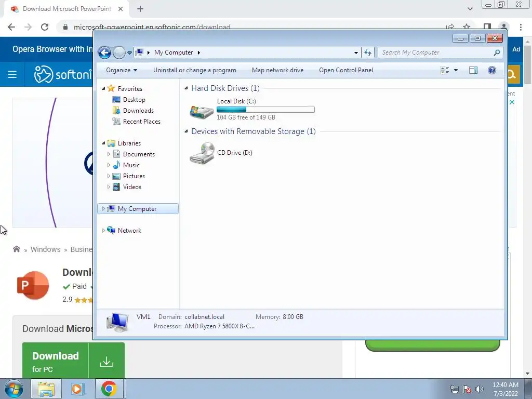Image resolution: width=532 pixels, height=399 pixels.
Task: Open Chrome tab search chevron
Action: pyautogui.click(x=470, y=9)
